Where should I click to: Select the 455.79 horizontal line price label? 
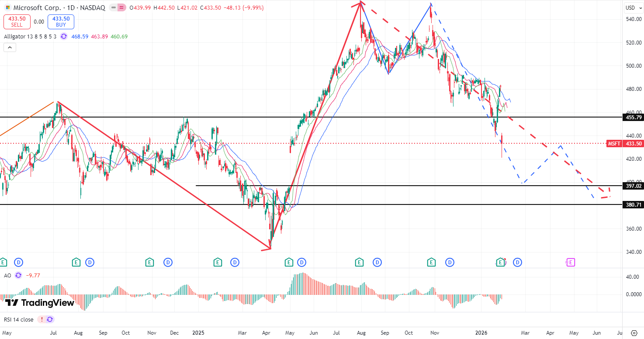pyautogui.click(x=633, y=118)
